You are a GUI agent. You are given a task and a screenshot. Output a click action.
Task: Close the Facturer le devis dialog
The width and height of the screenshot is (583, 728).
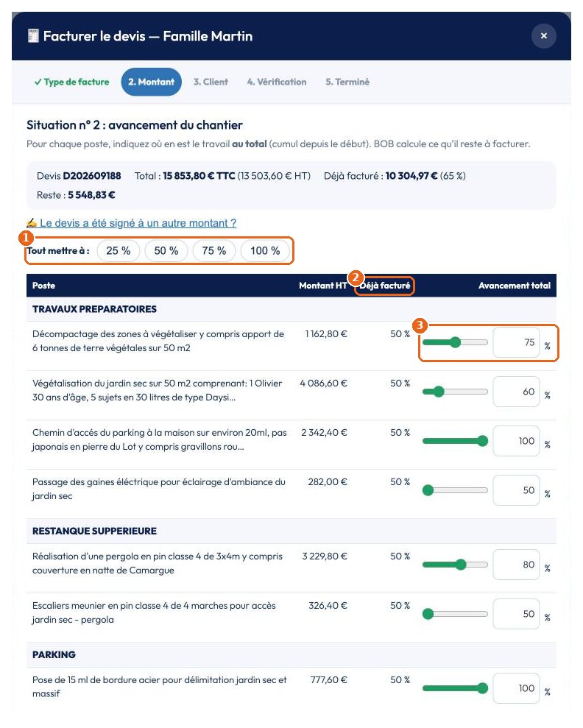[x=543, y=36]
